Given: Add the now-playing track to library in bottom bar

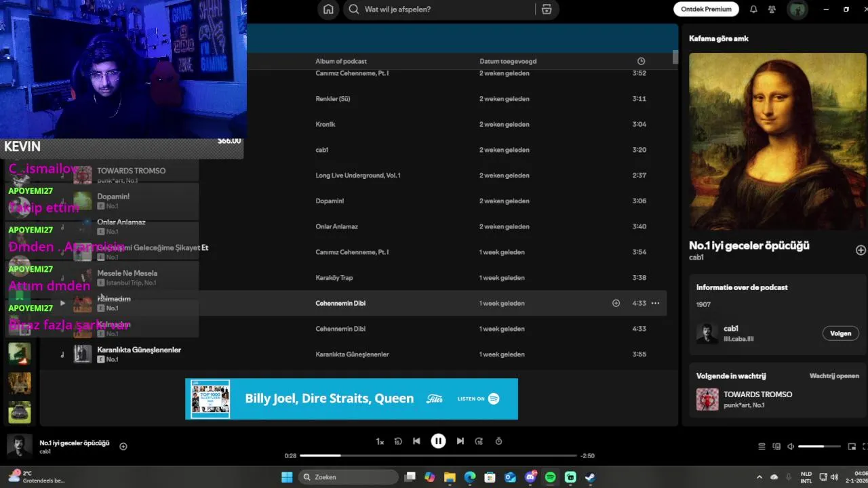Looking at the screenshot, I should click(x=123, y=446).
